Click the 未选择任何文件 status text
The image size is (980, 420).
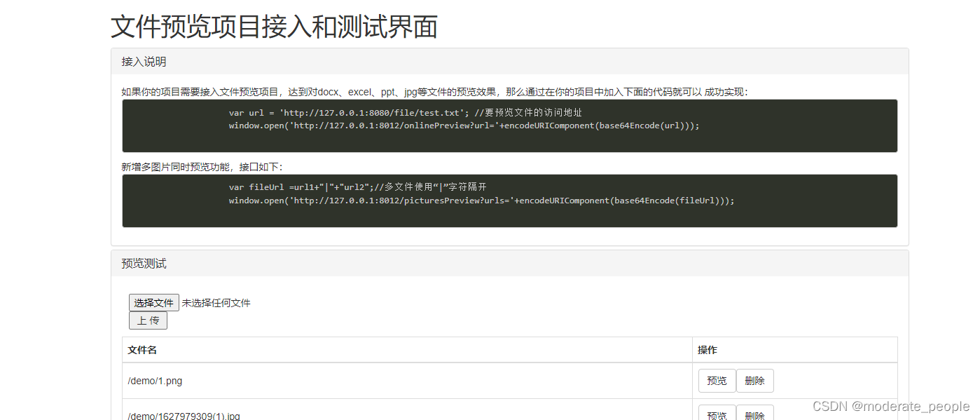pyautogui.click(x=216, y=302)
